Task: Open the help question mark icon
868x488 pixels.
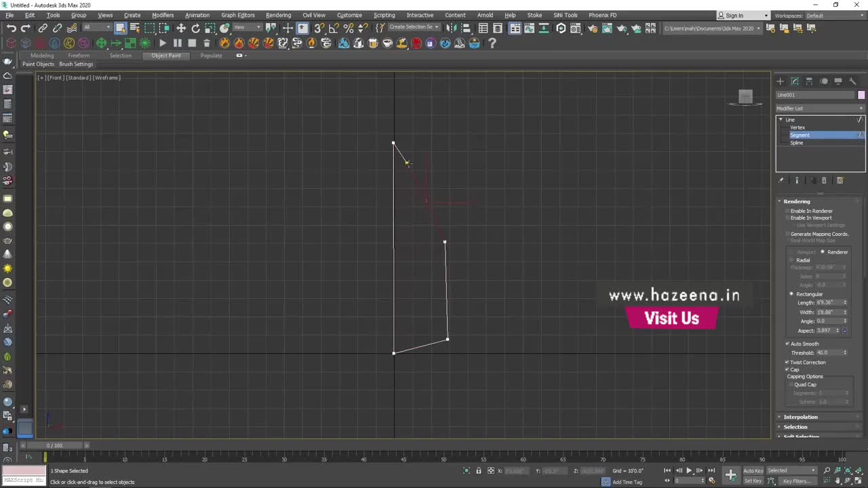Action: [492, 43]
